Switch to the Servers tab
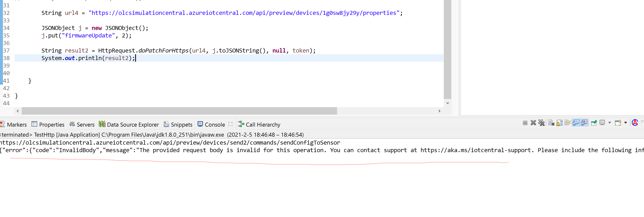644x217 pixels. (82, 125)
